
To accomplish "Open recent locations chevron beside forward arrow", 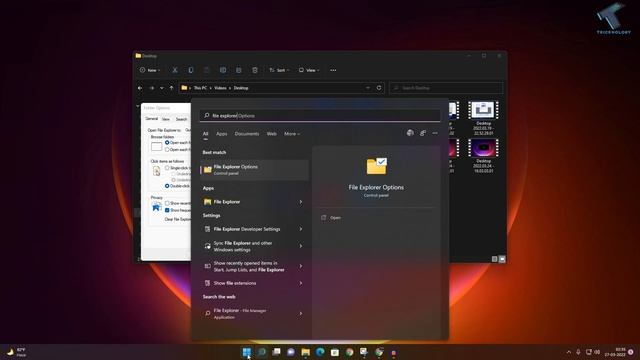I will click(162, 88).
